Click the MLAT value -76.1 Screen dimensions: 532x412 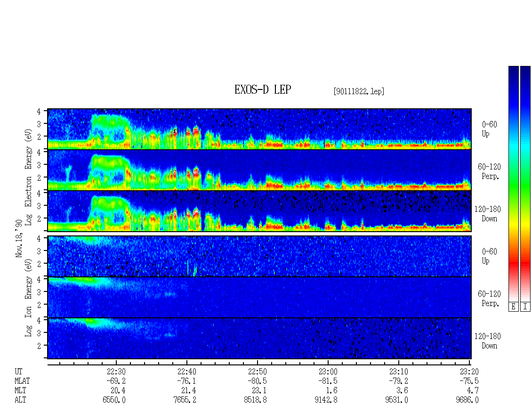[x=186, y=381]
